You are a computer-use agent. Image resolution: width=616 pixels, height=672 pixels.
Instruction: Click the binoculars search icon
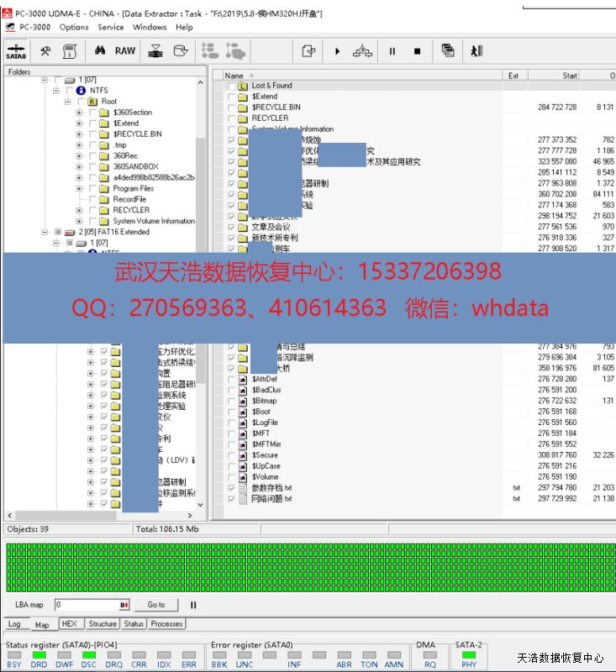click(100, 51)
